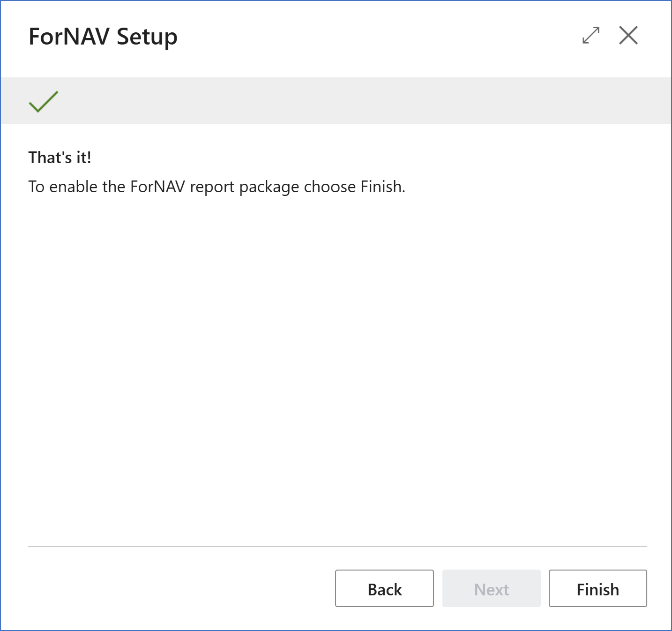Close the ForNAV Setup dialog
Image resolution: width=672 pixels, height=631 pixels.
pos(628,35)
